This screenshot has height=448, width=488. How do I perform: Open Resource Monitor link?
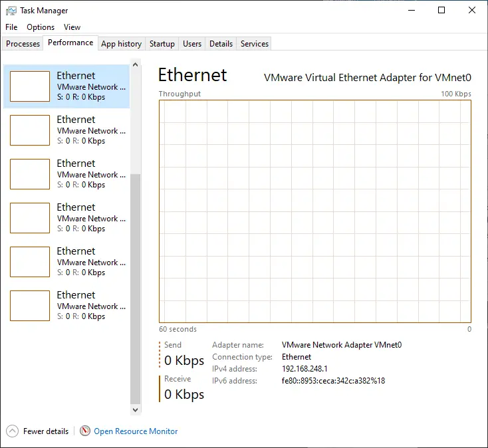[x=136, y=431]
